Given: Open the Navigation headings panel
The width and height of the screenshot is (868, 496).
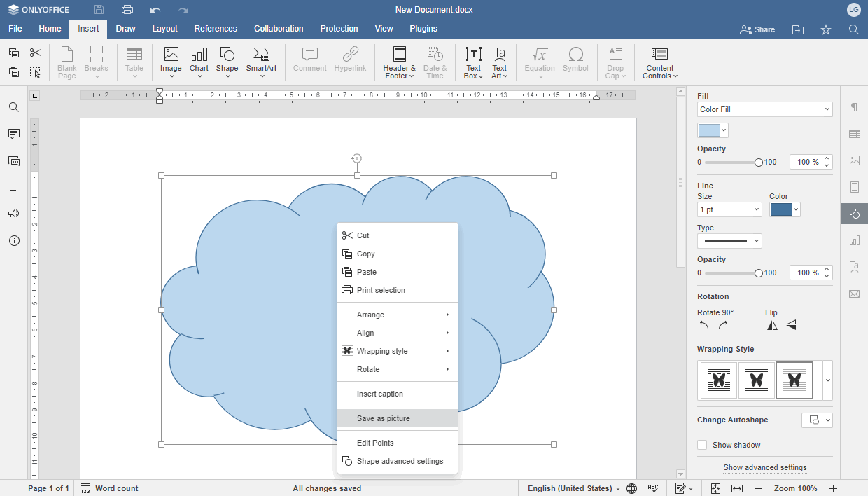Looking at the screenshot, I should [13, 187].
